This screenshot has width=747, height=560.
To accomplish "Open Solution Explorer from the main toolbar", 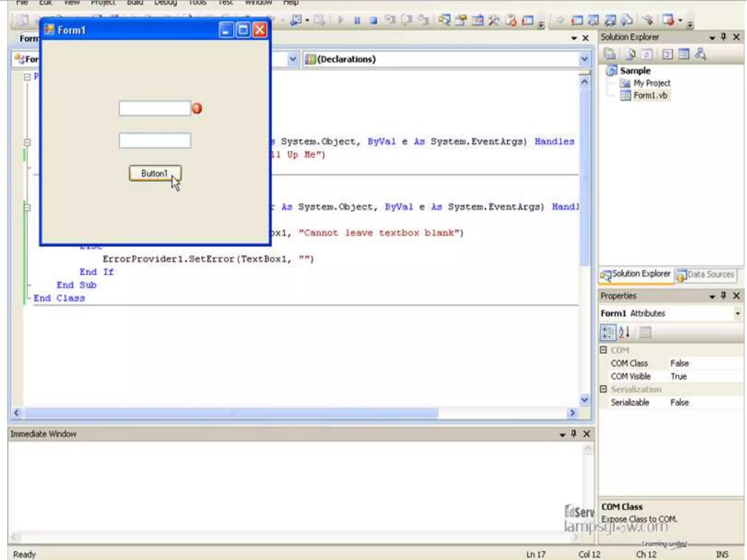I will pyautogui.click(x=444, y=20).
